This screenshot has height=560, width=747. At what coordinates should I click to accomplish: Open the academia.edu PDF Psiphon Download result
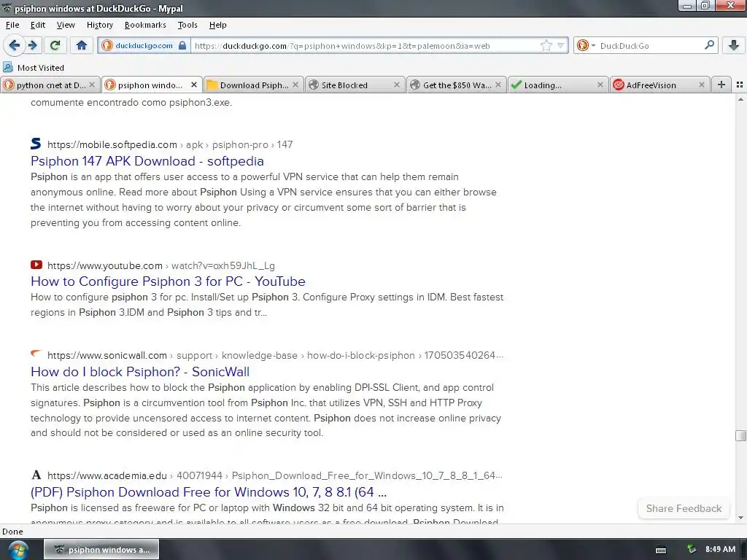(208, 492)
